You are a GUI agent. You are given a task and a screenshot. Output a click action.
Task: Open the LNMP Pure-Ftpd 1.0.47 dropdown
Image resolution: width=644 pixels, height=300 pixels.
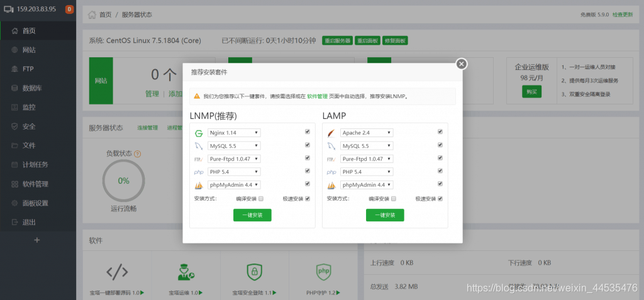pyautogui.click(x=234, y=158)
